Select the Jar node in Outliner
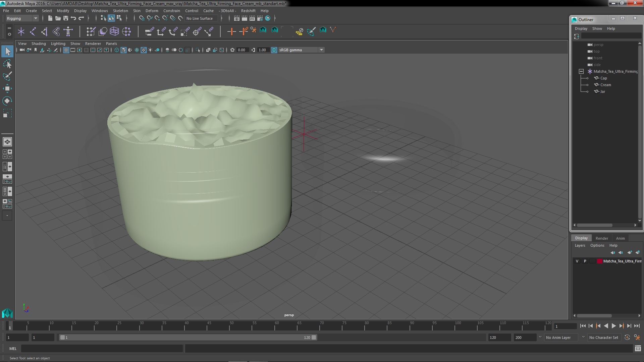 pos(602,92)
